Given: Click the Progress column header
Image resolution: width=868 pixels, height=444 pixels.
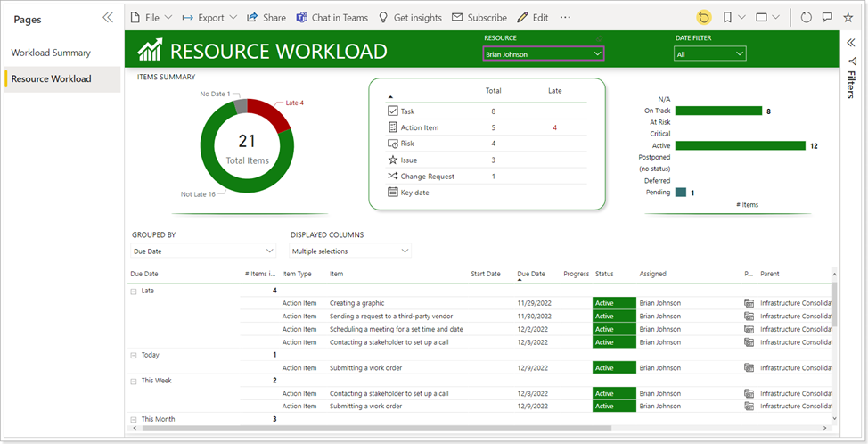Looking at the screenshot, I should [x=577, y=274].
